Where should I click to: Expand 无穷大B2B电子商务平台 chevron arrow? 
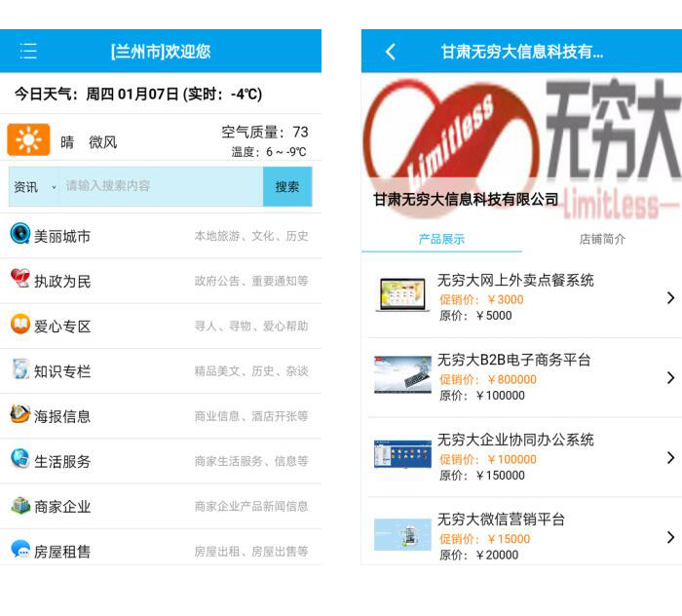point(669,378)
